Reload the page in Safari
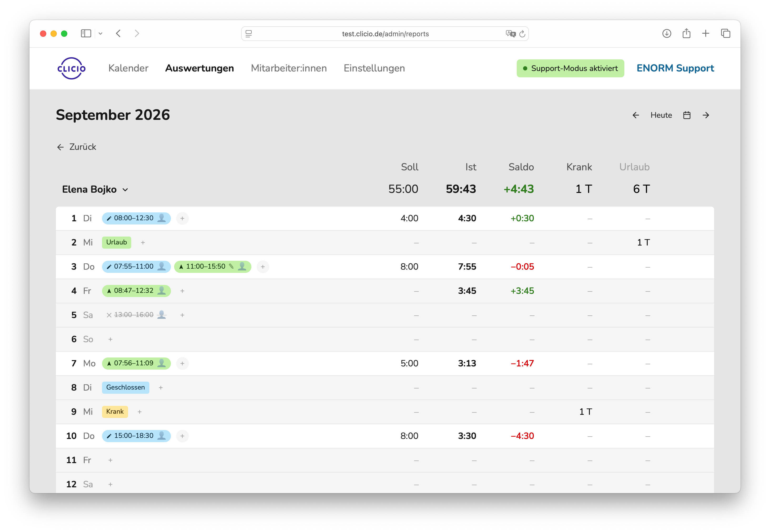Screen dimensions: 770x532 click(x=522, y=34)
